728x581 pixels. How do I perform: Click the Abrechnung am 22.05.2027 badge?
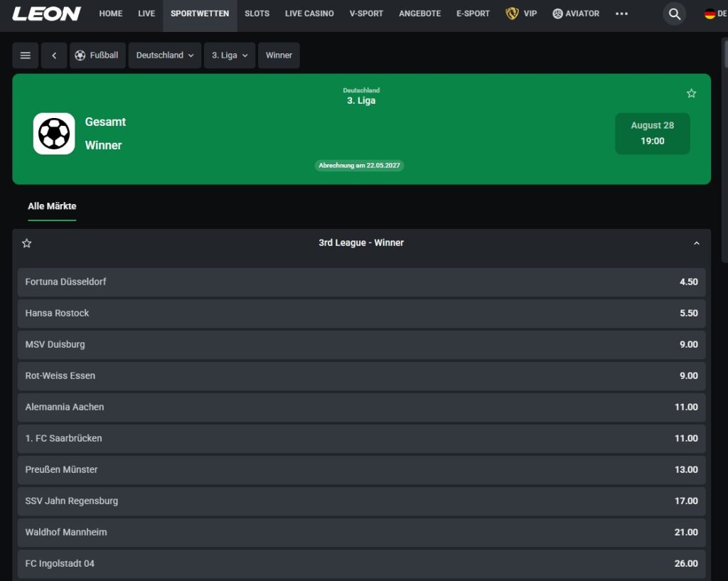click(x=359, y=165)
